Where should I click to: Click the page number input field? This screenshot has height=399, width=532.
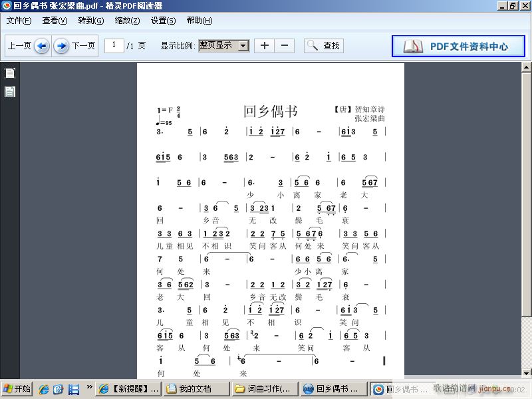pos(114,45)
